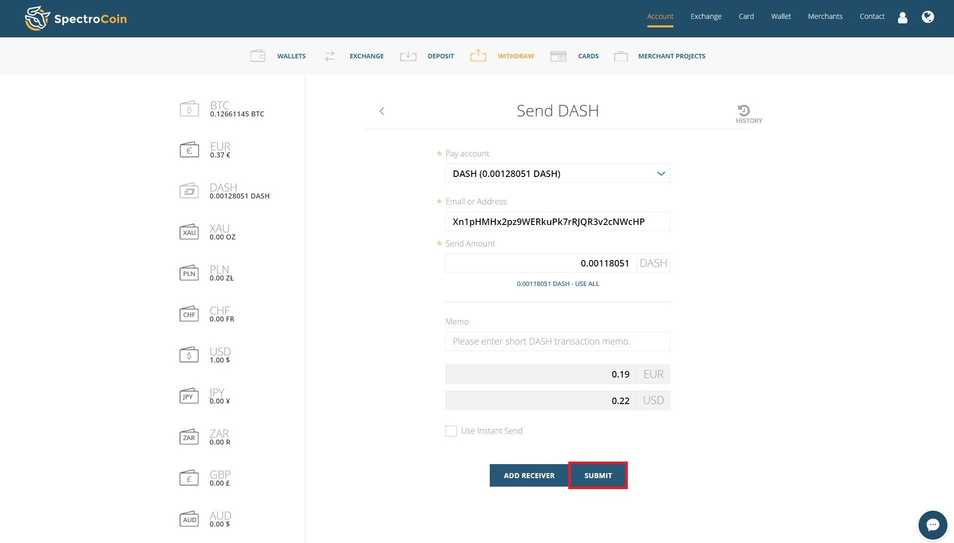954x543 pixels.
Task: Open the live chat bubble
Action: pyautogui.click(x=932, y=525)
